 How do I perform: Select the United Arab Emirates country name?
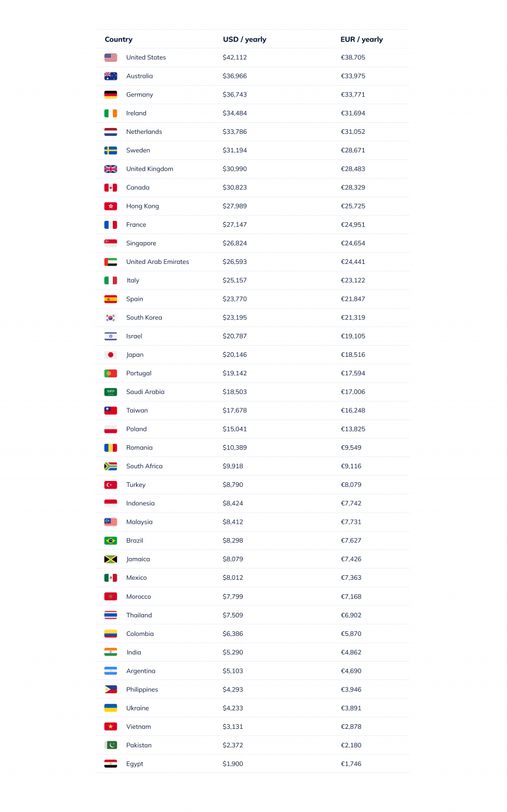157,262
